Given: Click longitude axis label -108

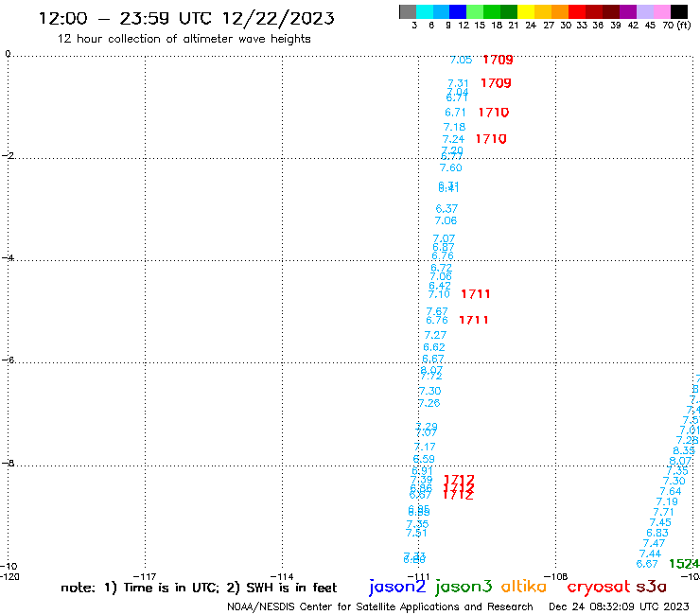Looking at the screenshot, I should tap(556, 576).
